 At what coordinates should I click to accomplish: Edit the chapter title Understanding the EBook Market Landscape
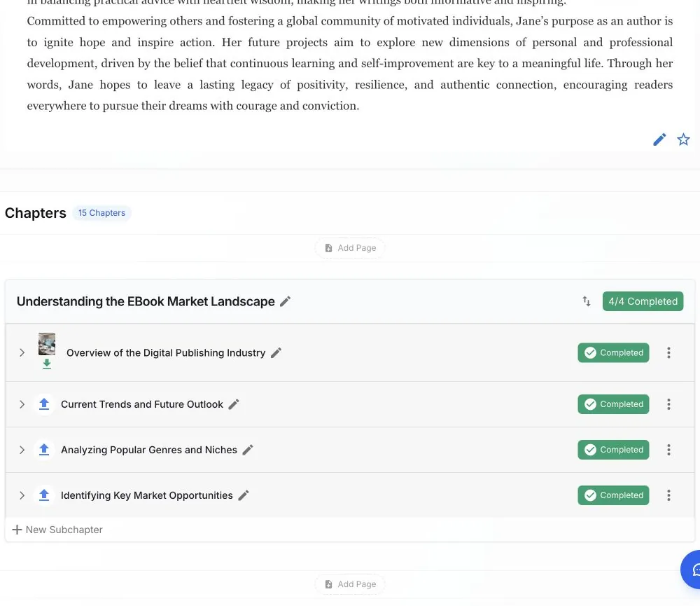pyautogui.click(x=286, y=301)
